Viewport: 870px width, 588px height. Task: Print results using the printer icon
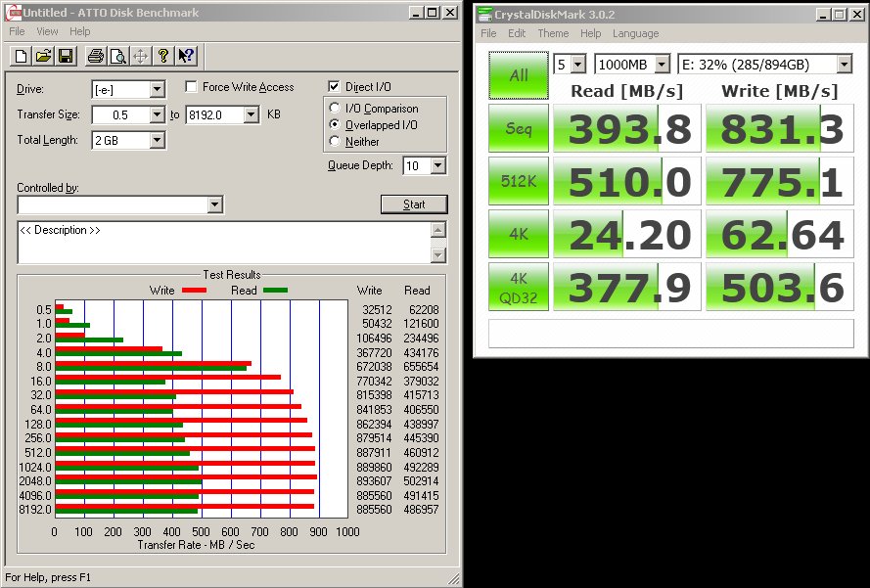click(96, 56)
